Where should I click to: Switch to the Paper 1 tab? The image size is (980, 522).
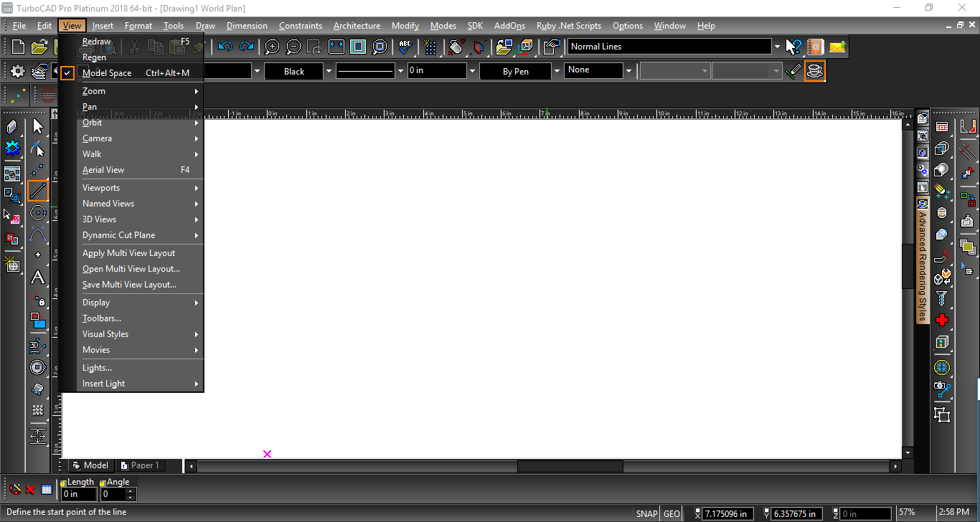[x=140, y=465]
